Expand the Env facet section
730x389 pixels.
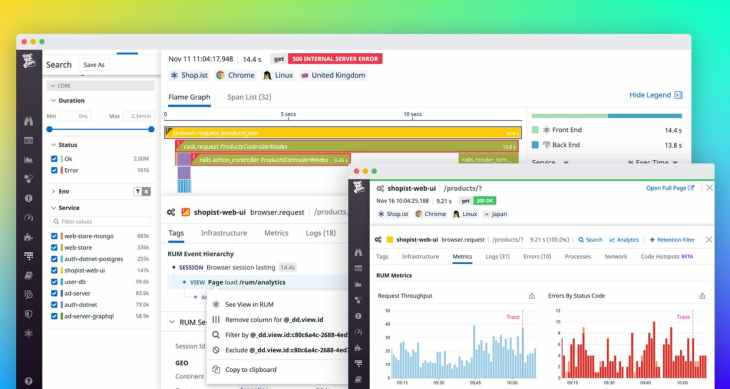[53, 191]
